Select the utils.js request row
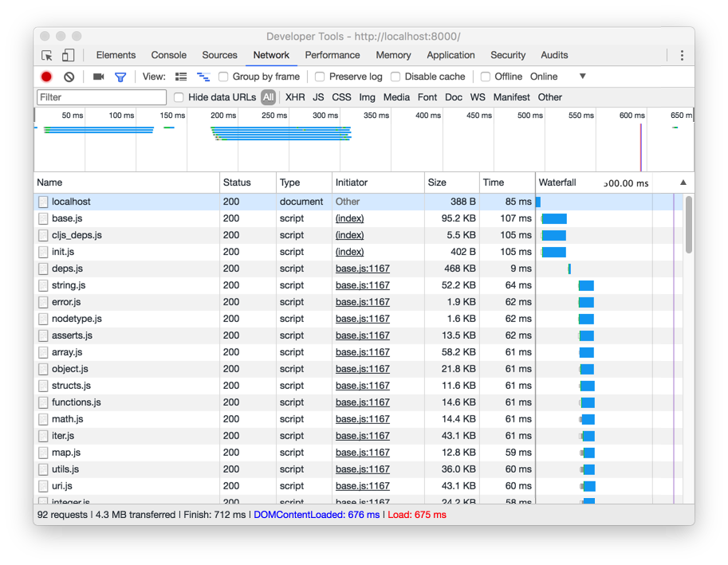This screenshot has width=728, height=565. pyautogui.click(x=359, y=469)
